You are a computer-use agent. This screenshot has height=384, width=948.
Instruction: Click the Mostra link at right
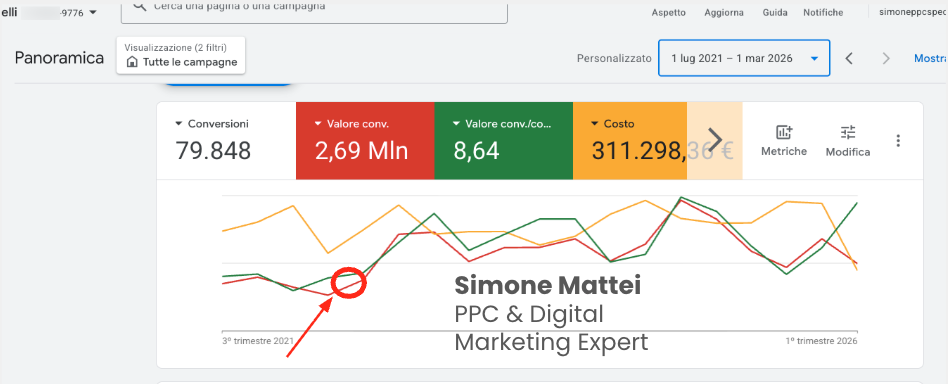[x=930, y=59]
